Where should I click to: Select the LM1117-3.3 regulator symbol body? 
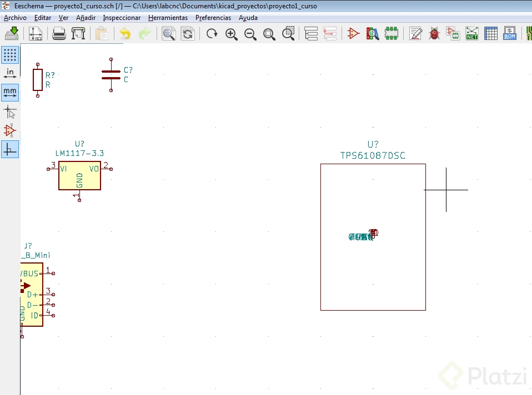click(80, 176)
